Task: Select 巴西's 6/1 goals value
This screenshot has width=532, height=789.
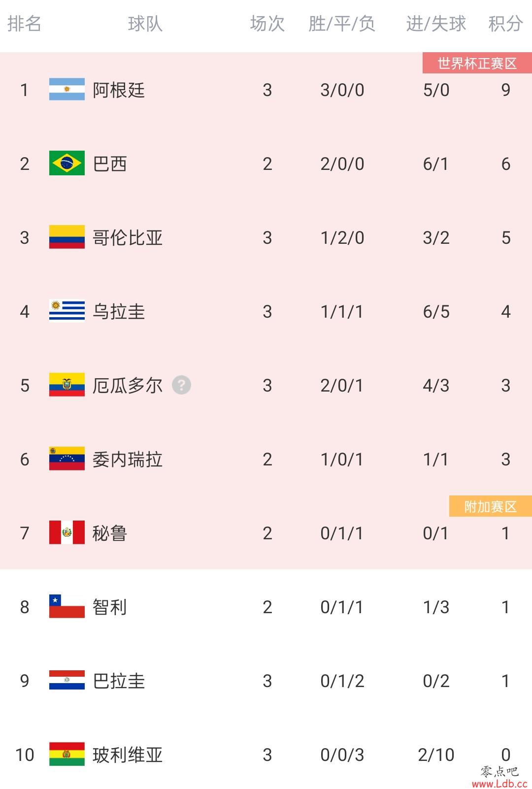Action: click(x=436, y=164)
